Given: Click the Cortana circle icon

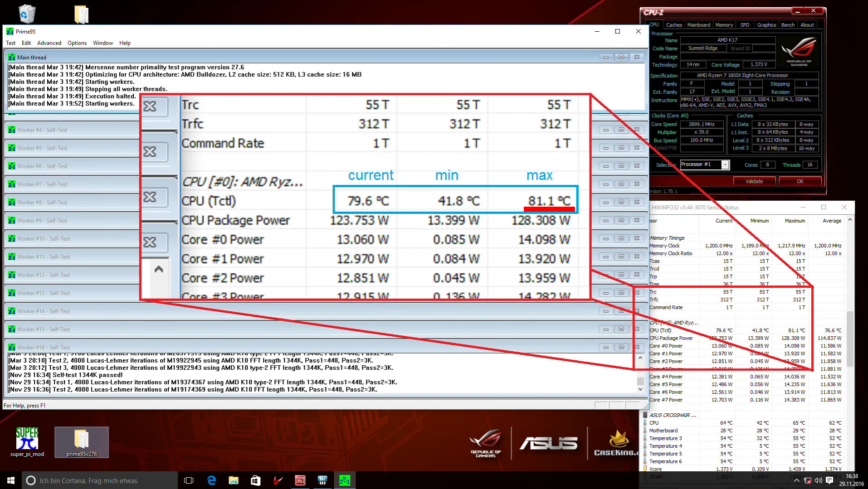Looking at the screenshot, I should [x=31, y=480].
